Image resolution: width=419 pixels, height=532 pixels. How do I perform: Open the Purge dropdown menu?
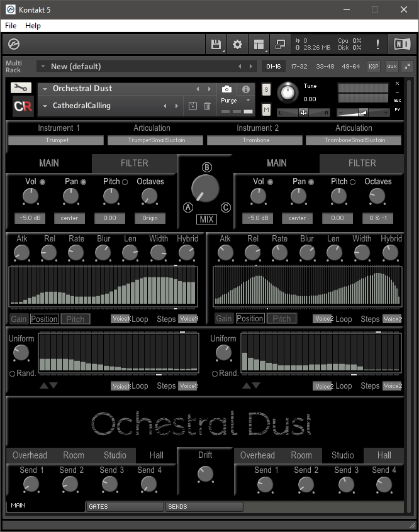(x=236, y=101)
